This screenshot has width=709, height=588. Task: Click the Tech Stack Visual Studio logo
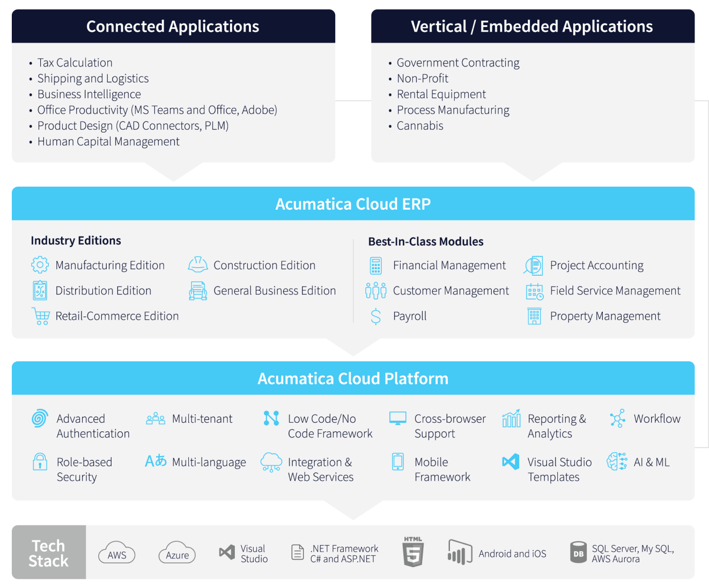pyautogui.click(x=227, y=552)
